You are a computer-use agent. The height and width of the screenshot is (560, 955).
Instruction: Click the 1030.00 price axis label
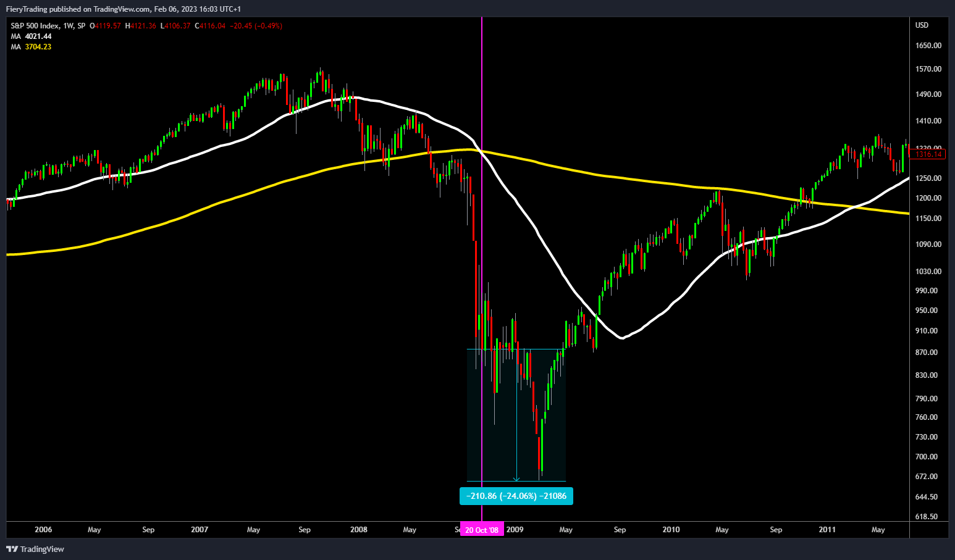pyautogui.click(x=928, y=272)
